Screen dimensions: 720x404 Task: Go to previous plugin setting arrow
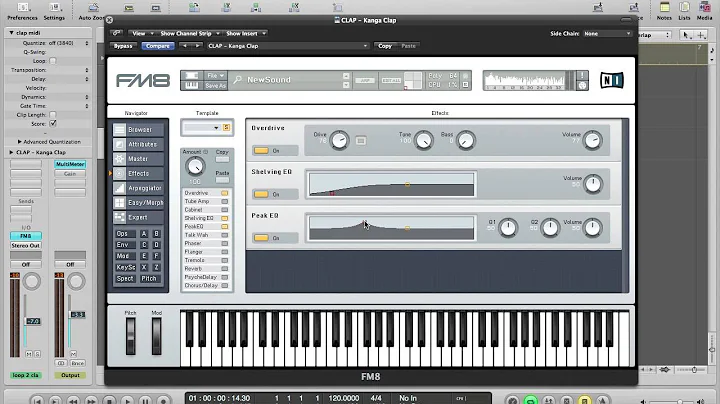[185, 46]
